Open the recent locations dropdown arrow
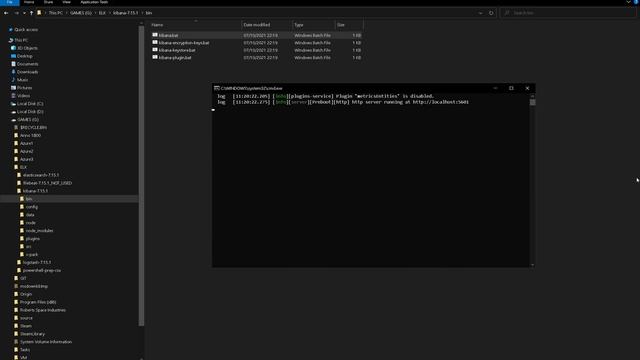The width and height of the screenshot is (640, 360). pos(24,13)
